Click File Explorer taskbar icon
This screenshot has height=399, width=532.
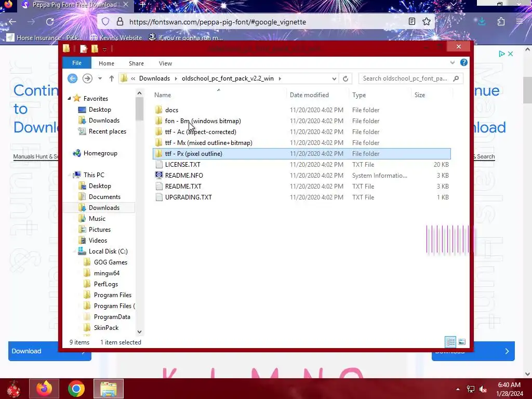click(109, 389)
